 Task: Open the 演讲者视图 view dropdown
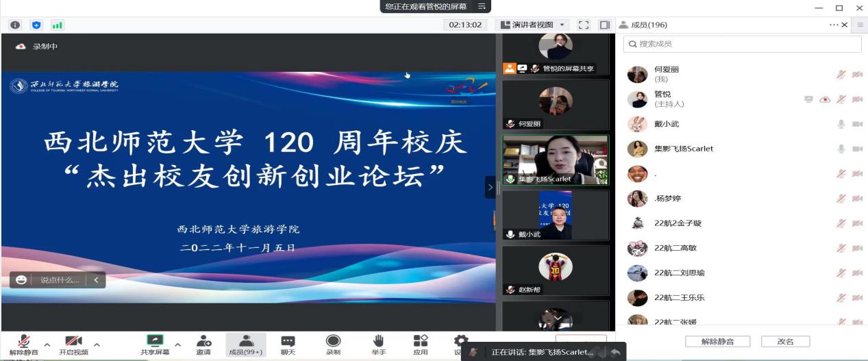(x=534, y=25)
